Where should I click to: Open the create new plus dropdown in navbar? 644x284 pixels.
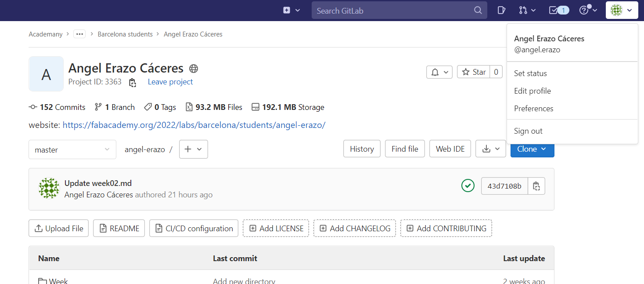point(291,10)
